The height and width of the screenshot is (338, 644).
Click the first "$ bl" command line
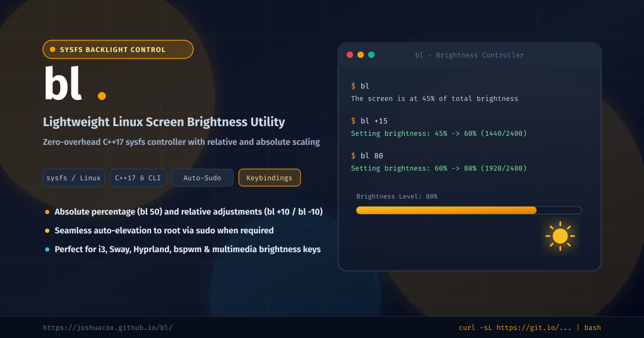click(360, 86)
